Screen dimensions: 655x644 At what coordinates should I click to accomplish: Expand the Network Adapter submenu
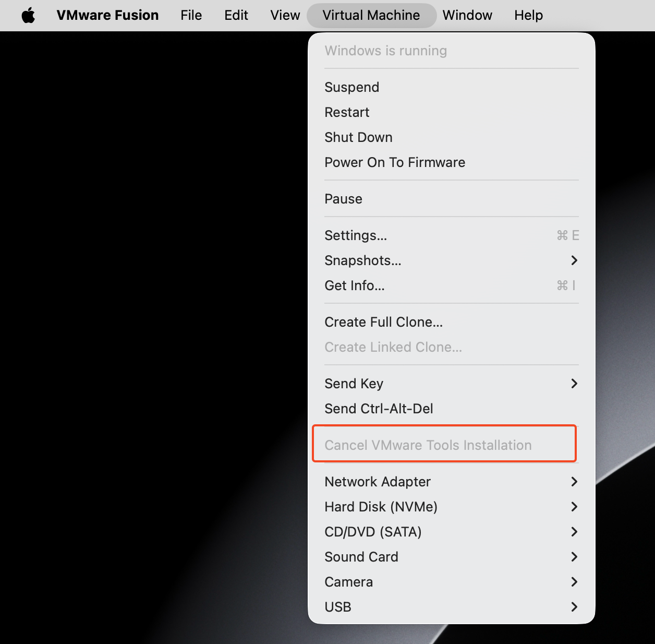[x=452, y=482]
